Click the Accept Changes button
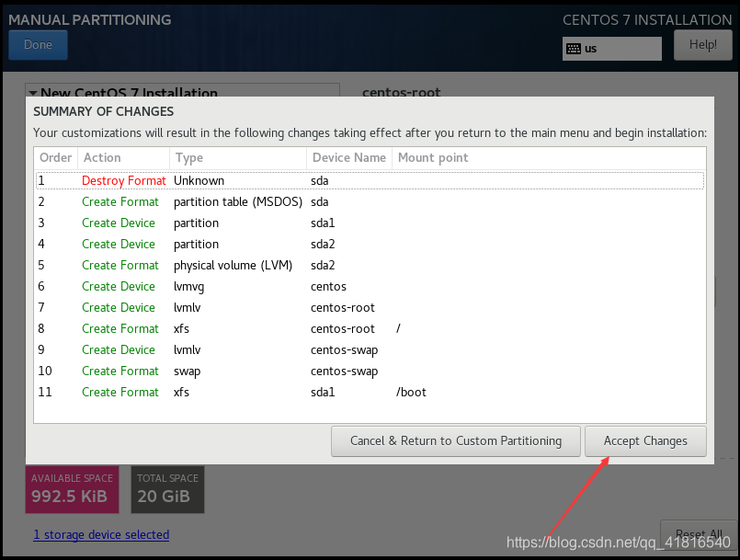Image resolution: width=740 pixels, height=560 pixels. 645,441
